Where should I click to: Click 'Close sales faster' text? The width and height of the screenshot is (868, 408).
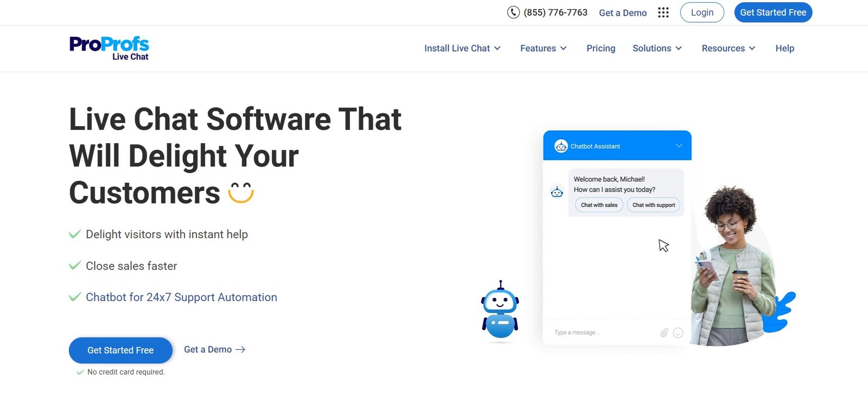(131, 266)
